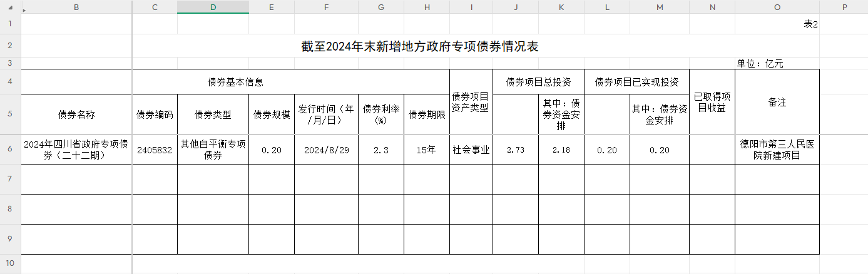The width and height of the screenshot is (868, 274).
Task: Select column H header
Action: 427,7
